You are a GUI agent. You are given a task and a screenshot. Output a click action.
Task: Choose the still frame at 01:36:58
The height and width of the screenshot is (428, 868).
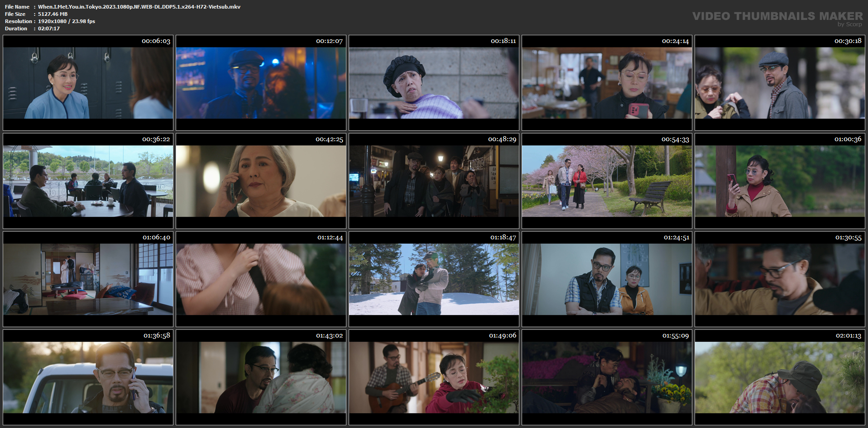click(x=88, y=377)
